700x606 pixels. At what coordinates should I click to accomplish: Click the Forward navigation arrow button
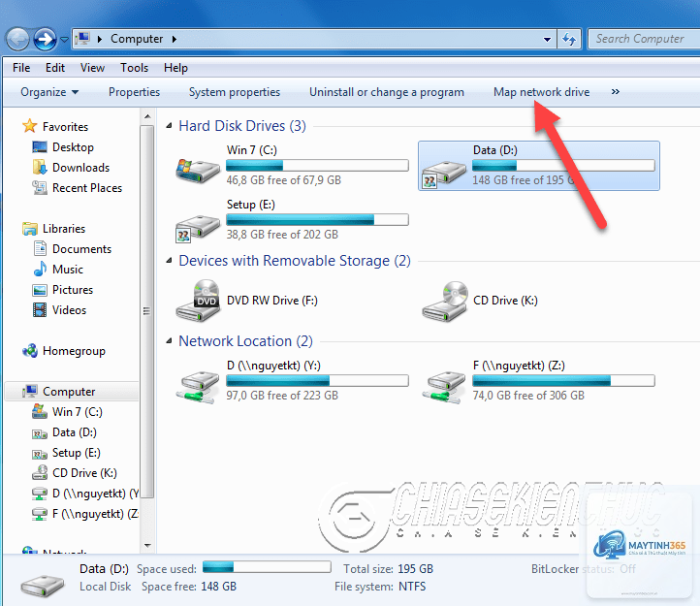click(x=46, y=40)
